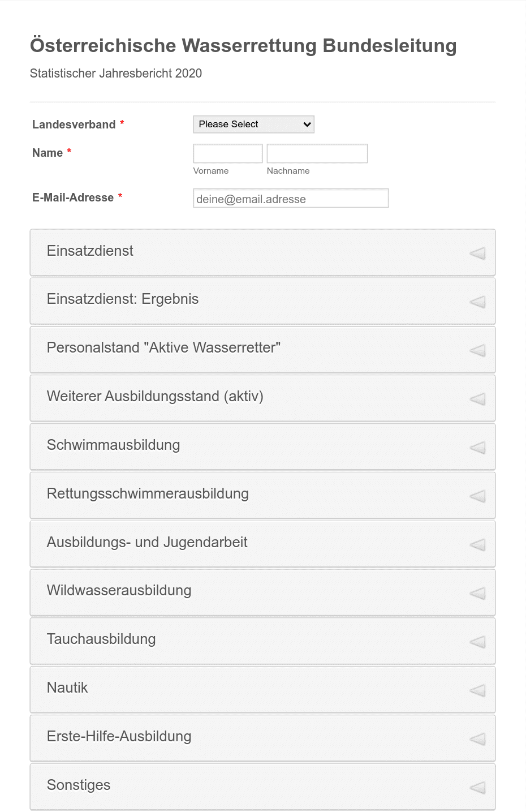Click the Ausbildungs- und Jugendarbeit title
Screen dimensions: 526x812
[147, 543]
